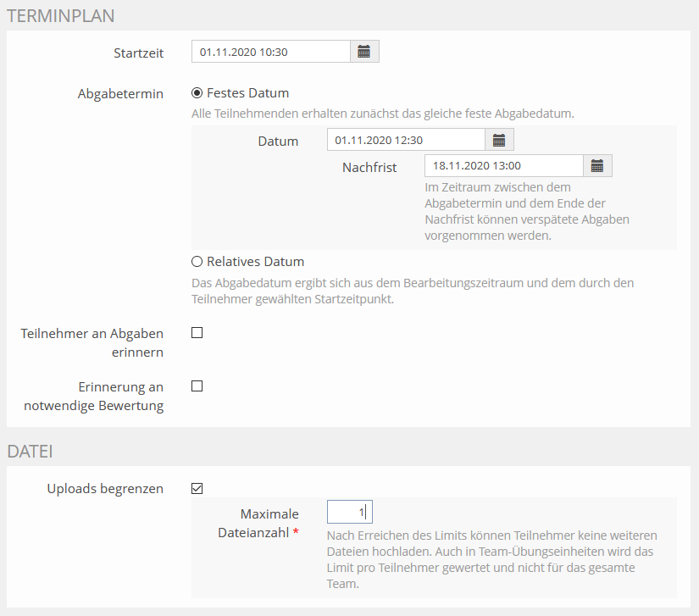Click the TERMINPLAN section heading

pos(61,15)
